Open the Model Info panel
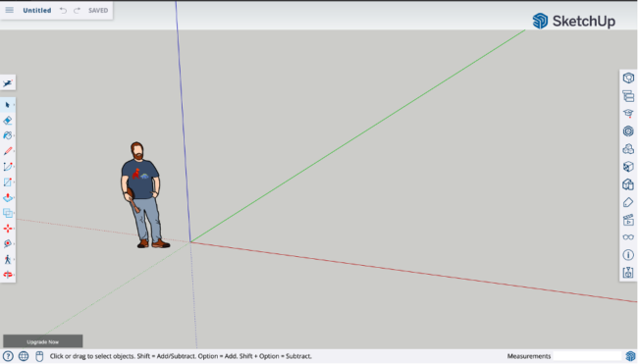The width and height of the screenshot is (638, 364). [x=628, y=255]
